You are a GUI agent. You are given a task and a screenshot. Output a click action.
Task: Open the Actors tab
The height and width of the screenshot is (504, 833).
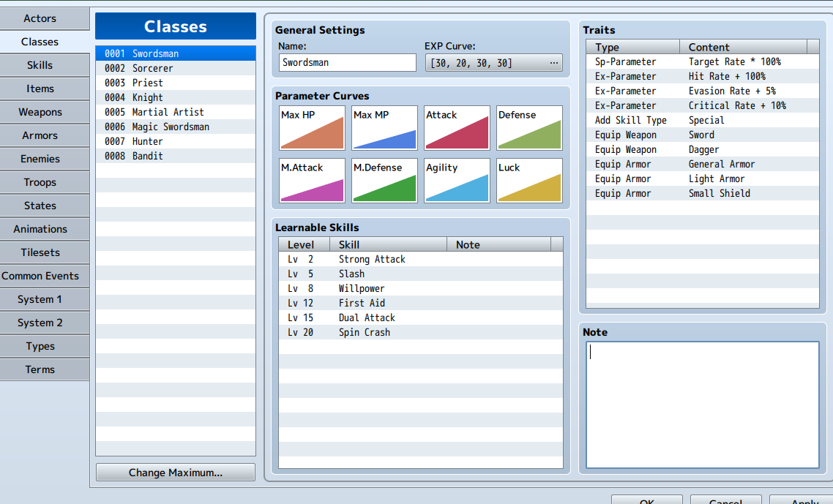[x=45, y=18]
